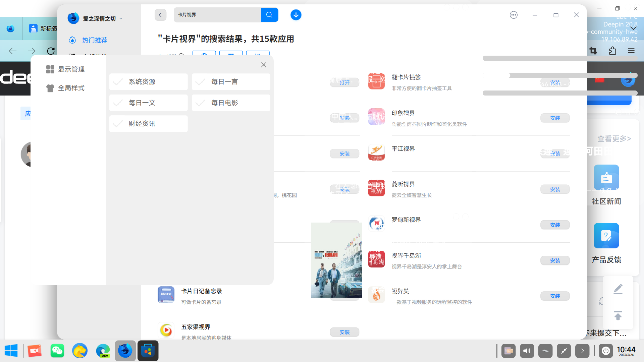This screenshot has height=362, width=644.
Task: Open the volume control in the system tray
Action: point(527,351)
